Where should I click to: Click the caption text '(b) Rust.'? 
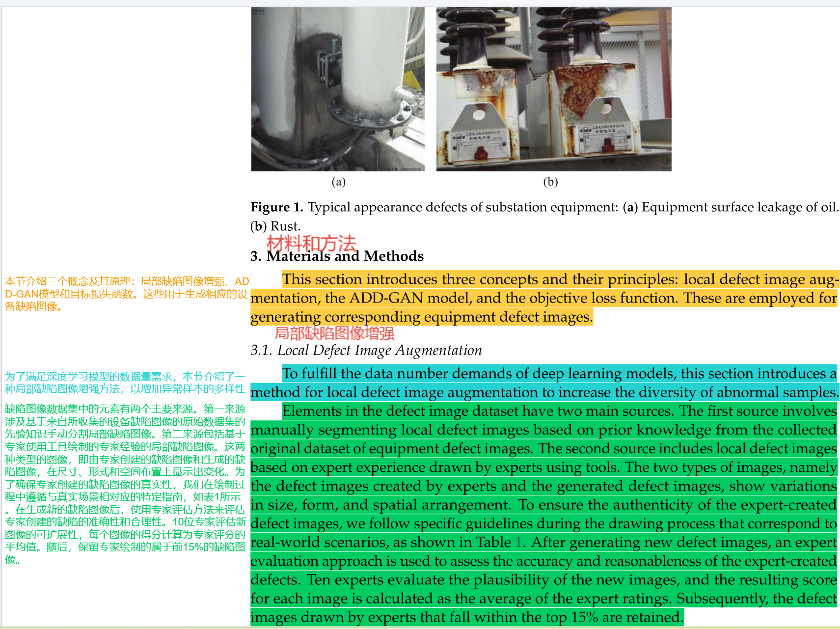pos(275,226)
